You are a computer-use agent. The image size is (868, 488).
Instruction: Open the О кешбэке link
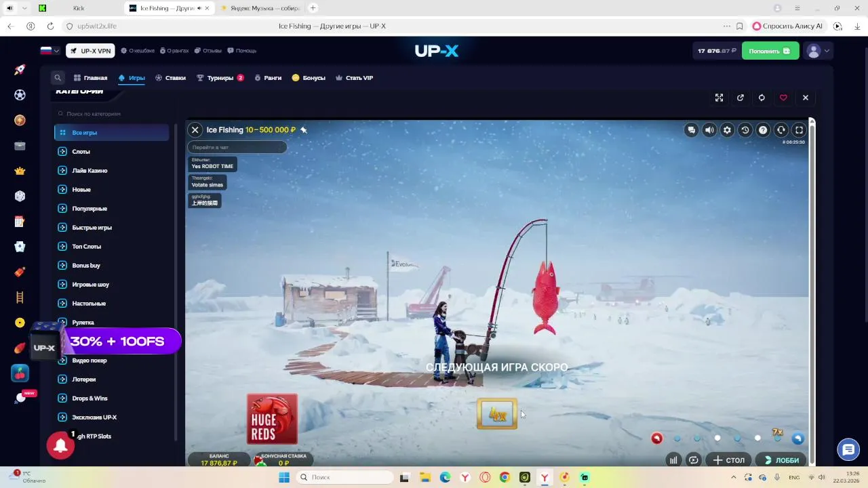click(138, 51)
